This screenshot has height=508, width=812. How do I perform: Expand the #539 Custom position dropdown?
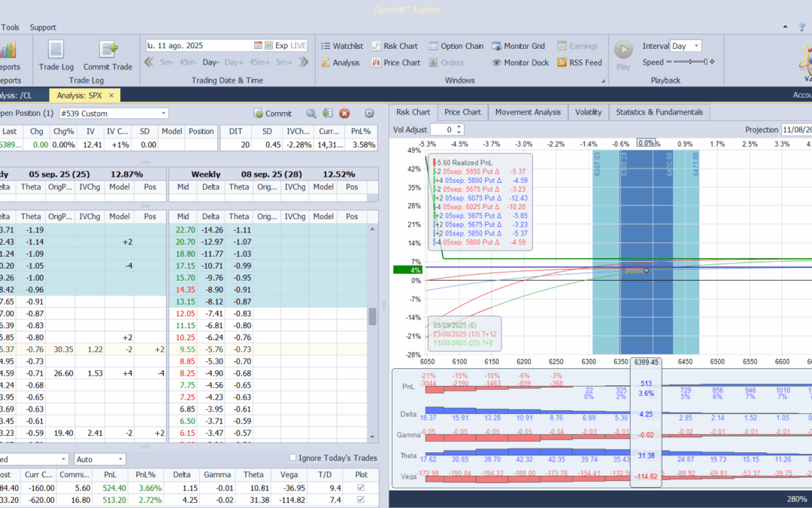point(163,114)
